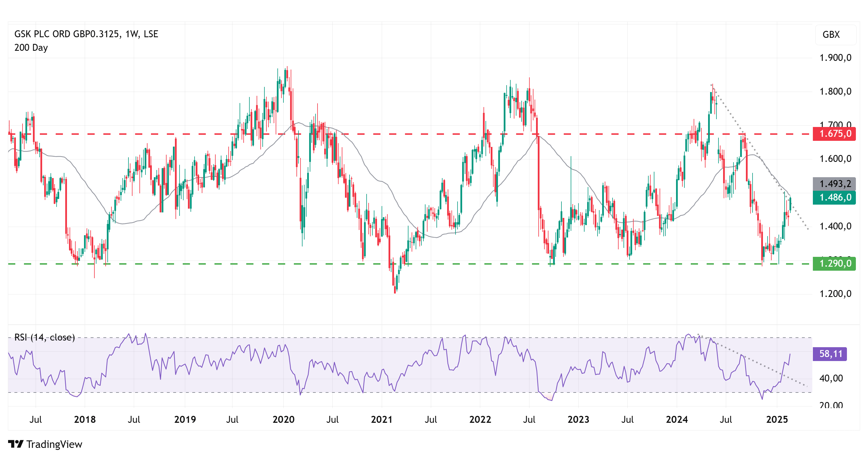Click the 2023 year label on time axis
The width and height of the screenshot is (868, 458).
[x=578, y=419]
